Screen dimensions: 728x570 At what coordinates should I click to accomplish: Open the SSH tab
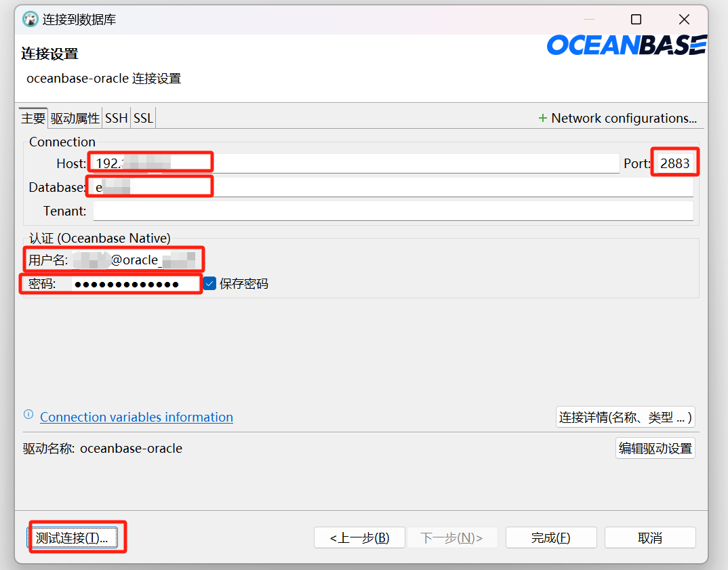click(116, 118)
